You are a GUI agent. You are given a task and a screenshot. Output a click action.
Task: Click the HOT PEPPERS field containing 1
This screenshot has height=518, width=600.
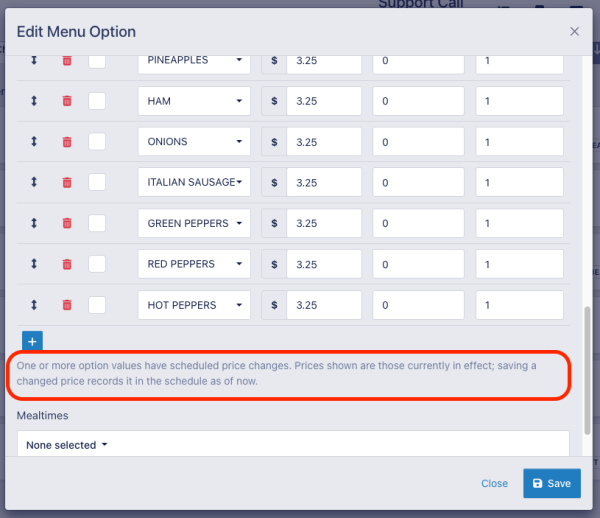click(x=519, y=305)
